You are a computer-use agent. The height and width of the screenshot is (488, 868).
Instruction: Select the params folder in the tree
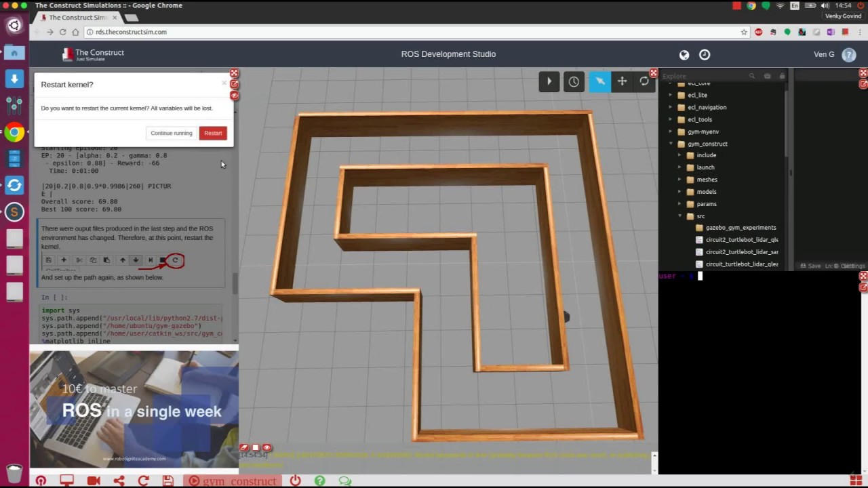click(x=706, y=204)
